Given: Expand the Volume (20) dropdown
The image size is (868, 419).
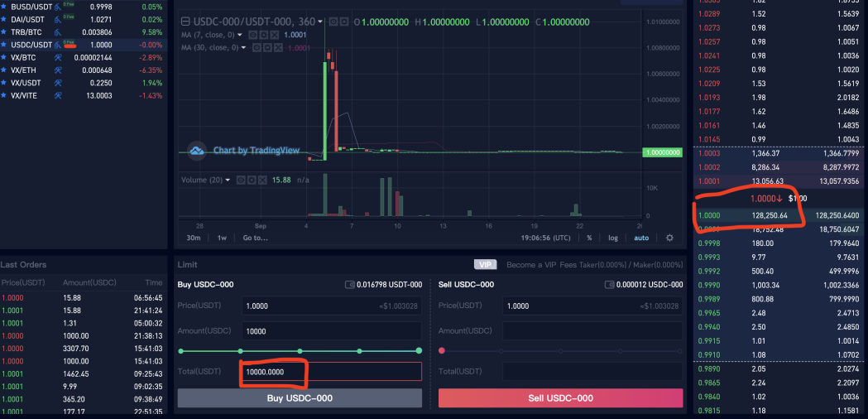Looking at the screenshot, I should point(228,181).
